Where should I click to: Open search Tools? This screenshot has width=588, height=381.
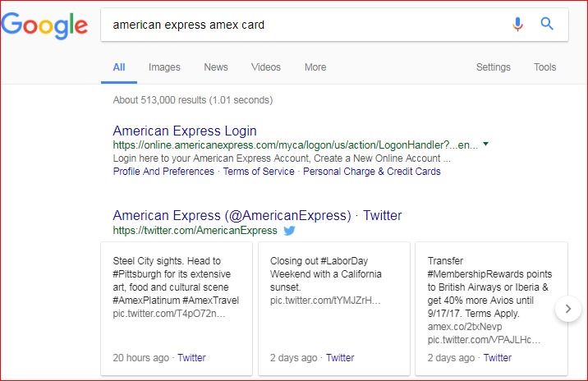(x=544, y=67)
